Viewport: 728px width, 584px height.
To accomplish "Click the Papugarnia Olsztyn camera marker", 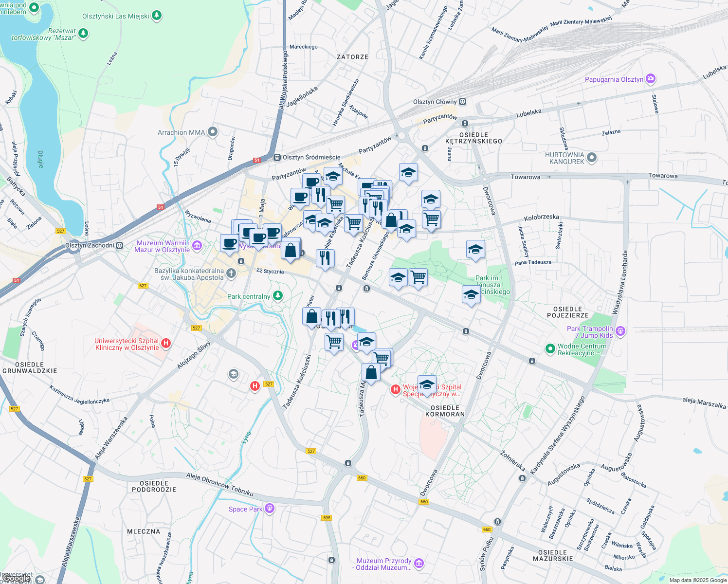I will pos(651,79).
